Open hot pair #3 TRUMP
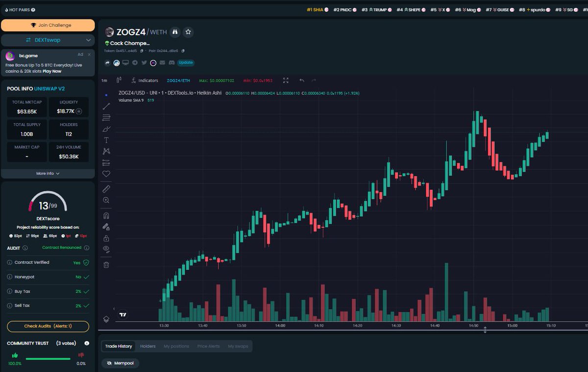This screenshot has width=588, height=372. coord(377,10)
